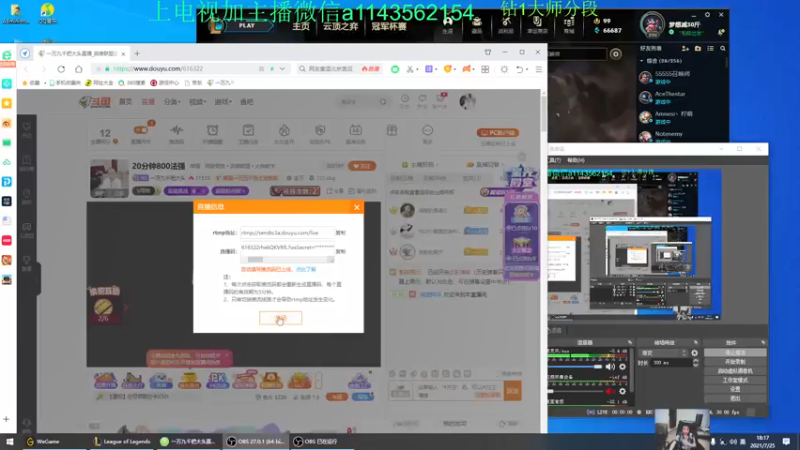This screenshot has width=800, height=450.
Task: Click the browser undo-close arrow icon
Action: point(519,69)
